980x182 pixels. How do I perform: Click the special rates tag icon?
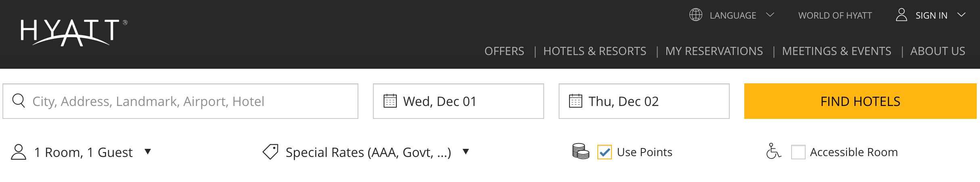pyautogui.click(x=270, y=152)
